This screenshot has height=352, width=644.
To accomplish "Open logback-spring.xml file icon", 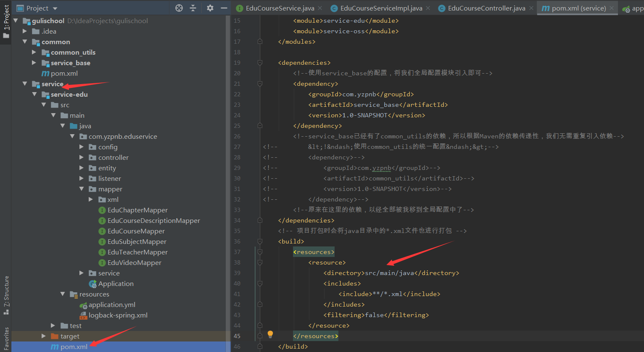I will coord(83,315).
